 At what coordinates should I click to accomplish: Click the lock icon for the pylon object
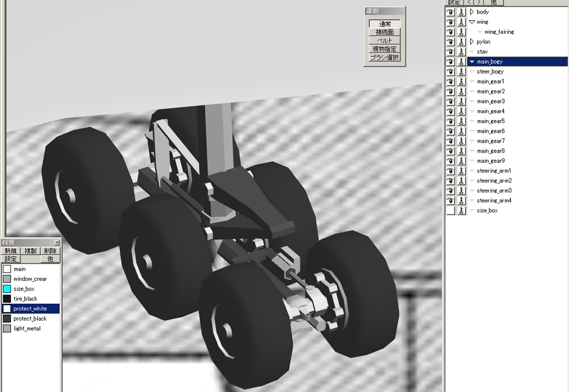tap(461, 42)
